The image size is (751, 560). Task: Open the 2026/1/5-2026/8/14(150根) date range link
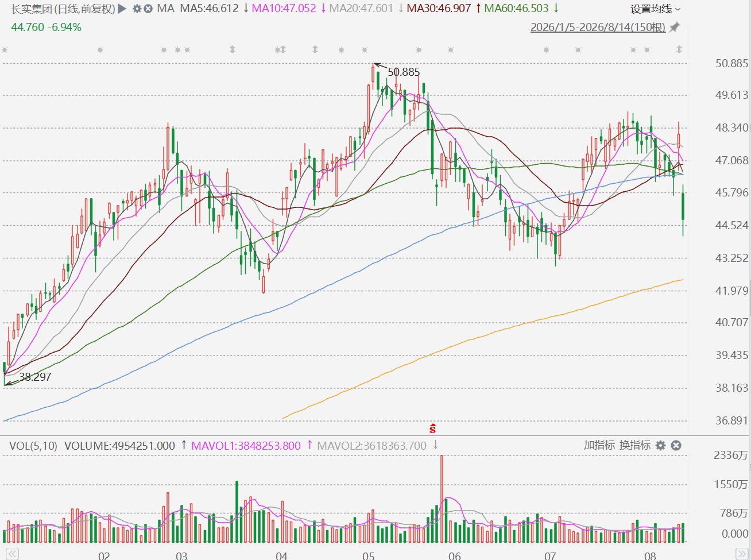click(598, 27)
